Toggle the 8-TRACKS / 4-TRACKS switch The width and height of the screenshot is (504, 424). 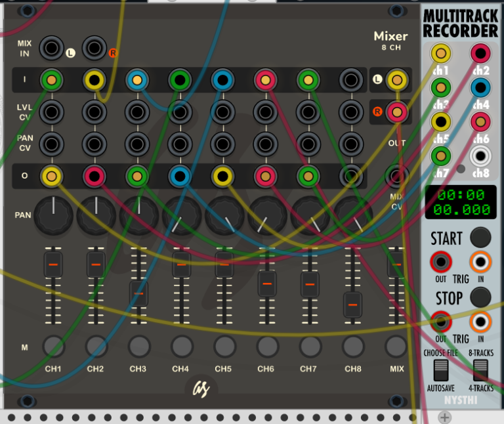480,370
